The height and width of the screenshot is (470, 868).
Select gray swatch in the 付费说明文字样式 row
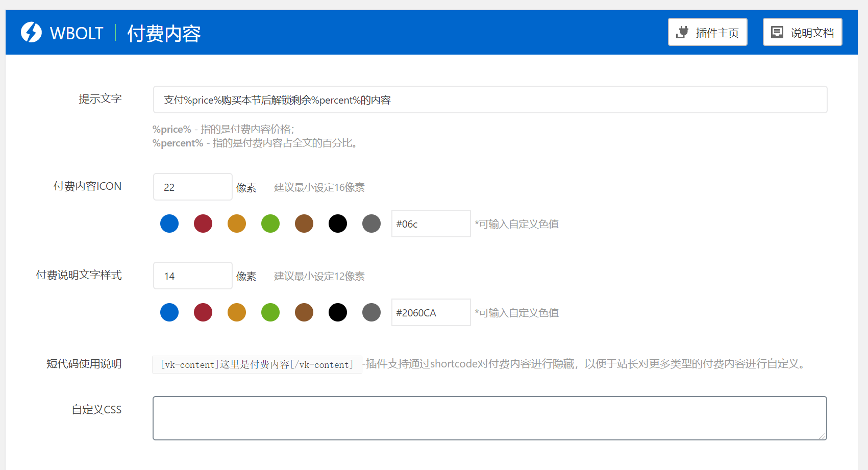point(371,312)
